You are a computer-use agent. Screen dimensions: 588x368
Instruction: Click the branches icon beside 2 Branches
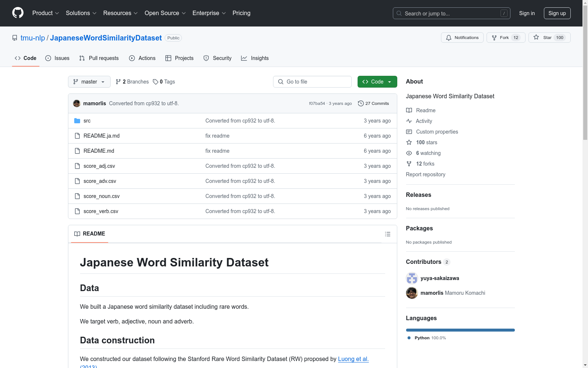118,82
